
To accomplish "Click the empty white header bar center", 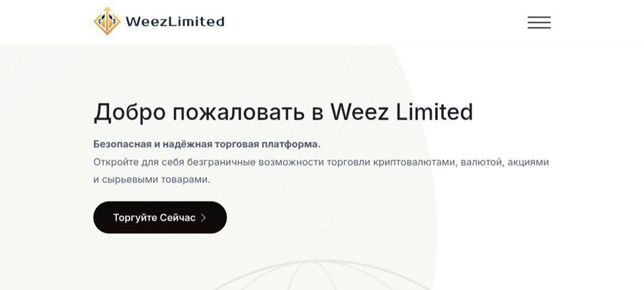I will (370, 23).
